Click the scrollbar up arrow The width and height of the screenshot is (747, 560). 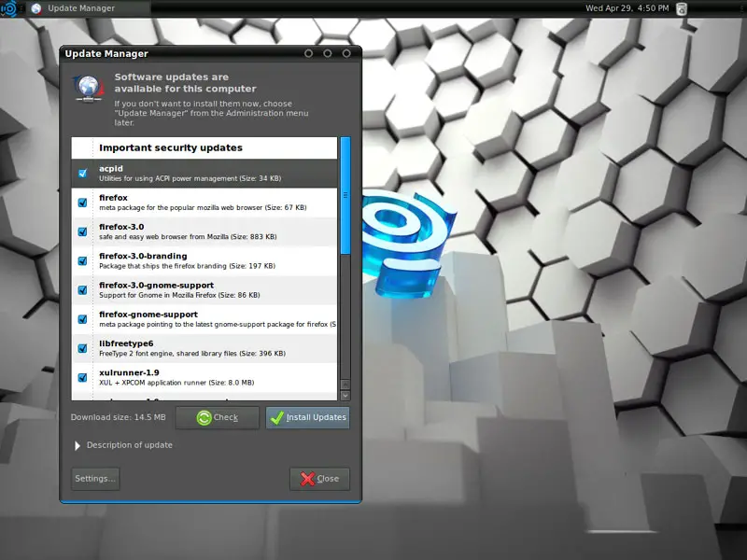pos(345,385)
